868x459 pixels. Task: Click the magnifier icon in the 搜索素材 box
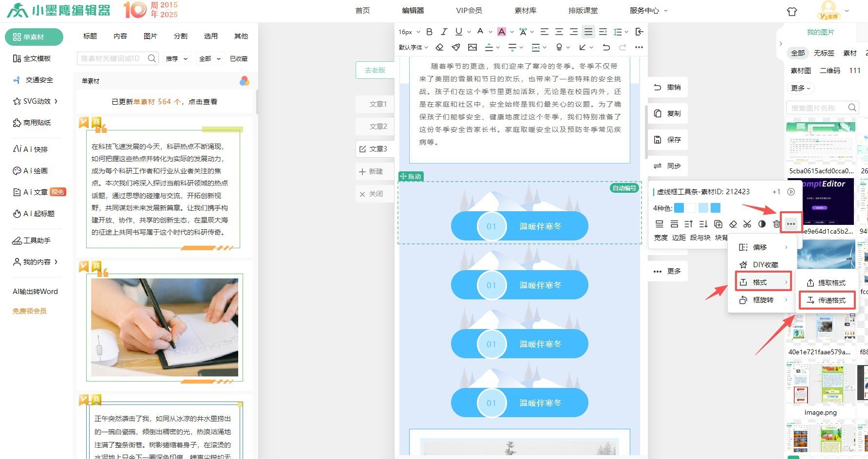point(152,58)
